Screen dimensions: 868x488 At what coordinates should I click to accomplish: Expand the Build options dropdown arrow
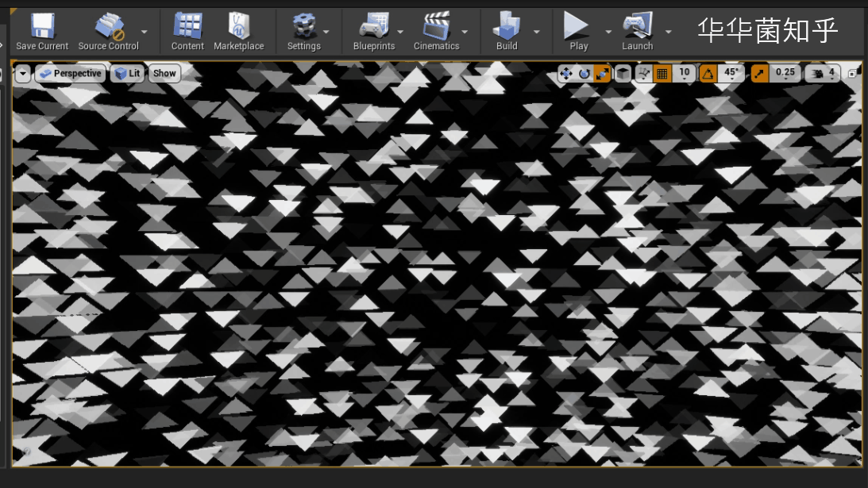(536, 32)
